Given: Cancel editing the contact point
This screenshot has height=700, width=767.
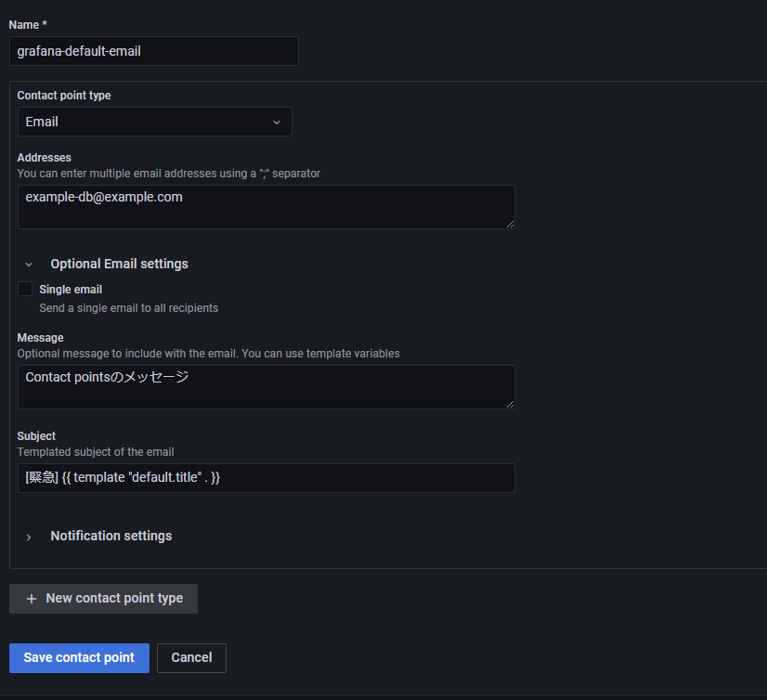Looking at the screenshot, I should (191, 658).
